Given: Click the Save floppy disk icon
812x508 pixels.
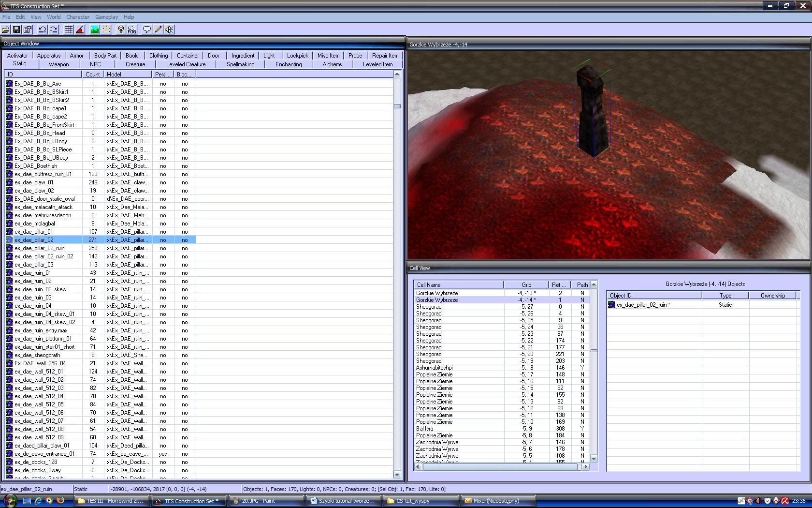Looking at the screenshot, I should point(16,30).
